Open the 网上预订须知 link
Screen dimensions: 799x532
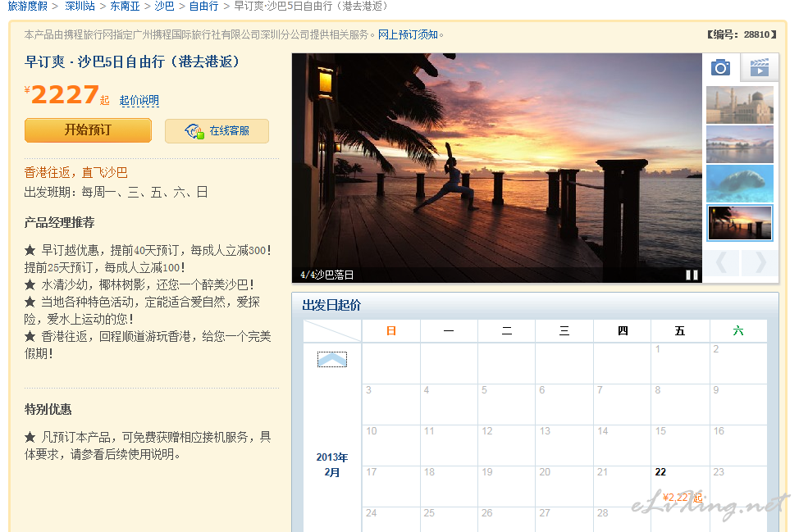point(408,34)
